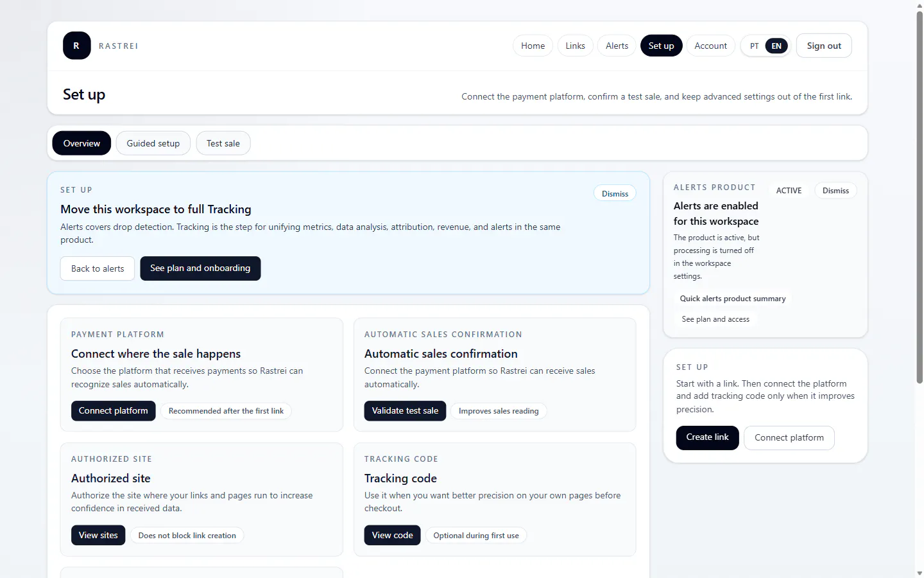The image size is (924, 578).
Task: Click Back to alerts
Action: click(98, 268)
